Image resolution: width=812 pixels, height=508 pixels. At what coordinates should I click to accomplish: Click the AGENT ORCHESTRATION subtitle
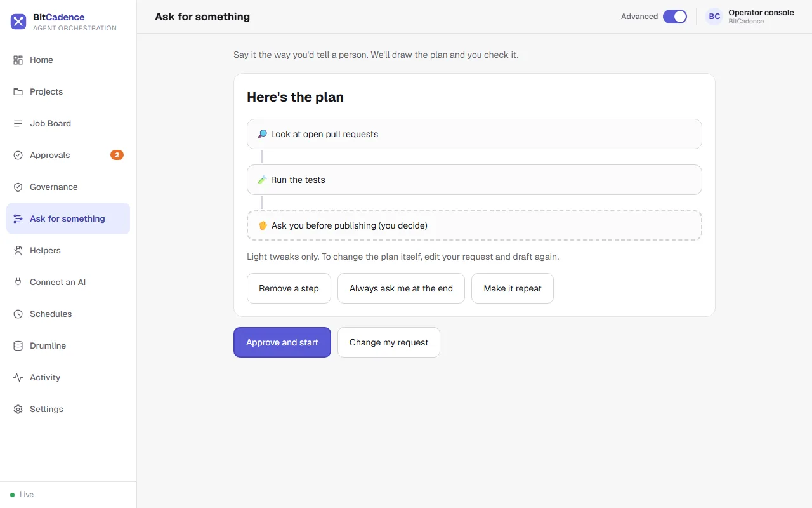click(75, 28)
